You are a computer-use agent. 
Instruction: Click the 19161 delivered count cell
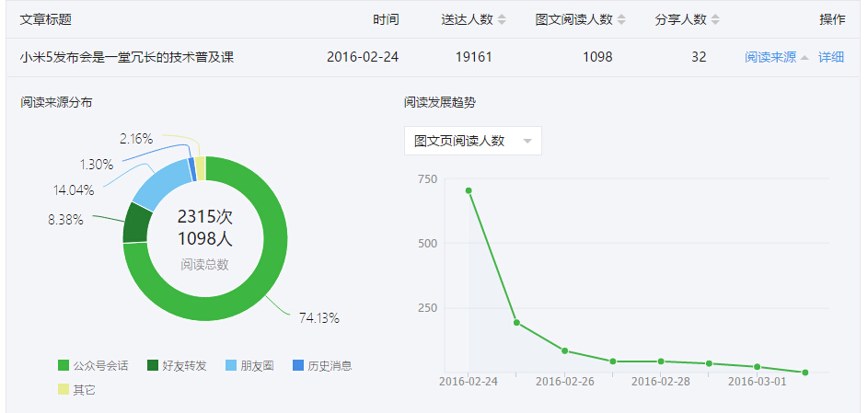[474, 57]
